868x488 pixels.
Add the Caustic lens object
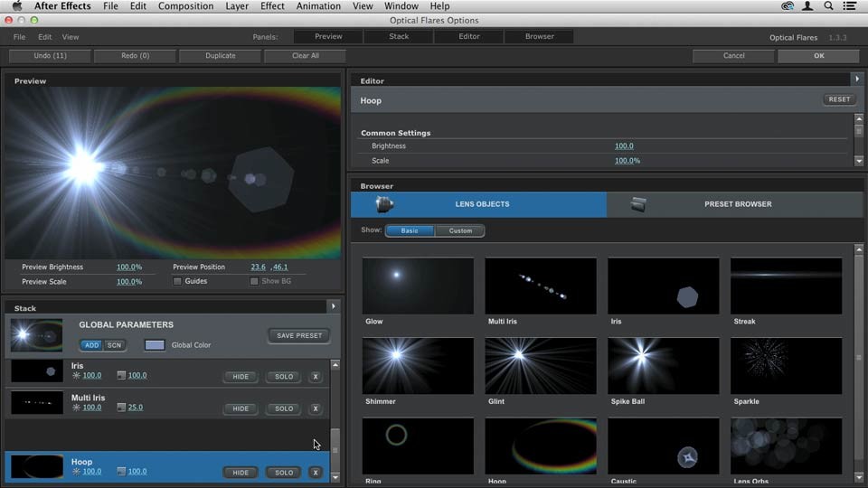pyautogui.click(x=664, y=446)
